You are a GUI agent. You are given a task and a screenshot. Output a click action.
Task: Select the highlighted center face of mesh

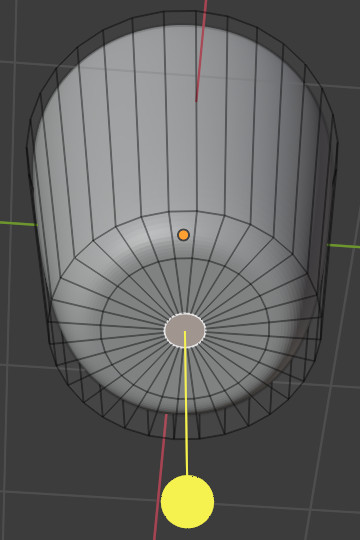(x=185, y=330)
